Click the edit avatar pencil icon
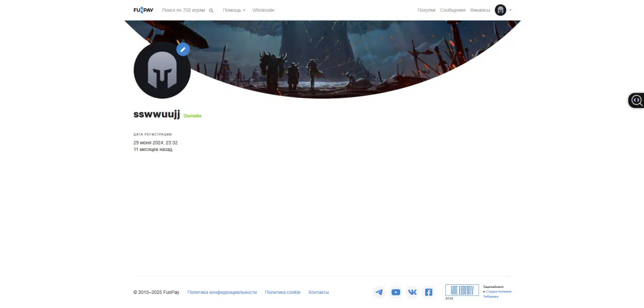The image size is (644, 308). point(183,49)
